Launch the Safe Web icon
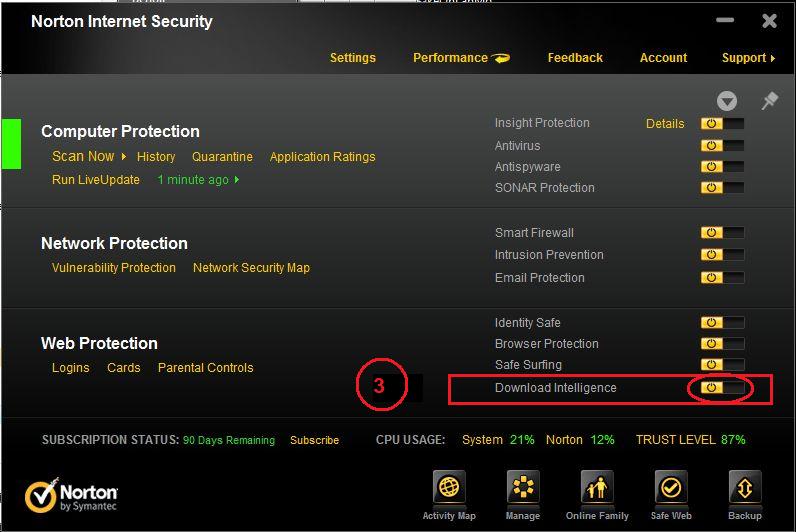796x532 pixels. point(671,487)
